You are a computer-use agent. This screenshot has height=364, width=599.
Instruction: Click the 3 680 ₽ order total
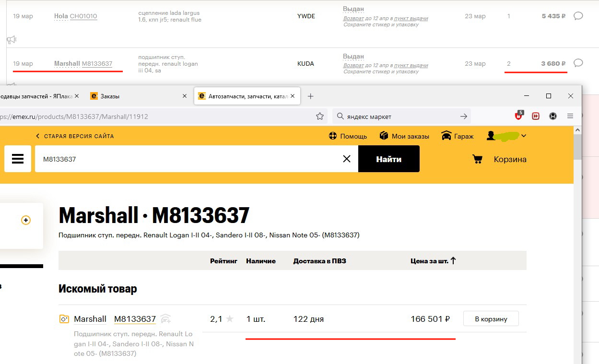coord(553,63)
